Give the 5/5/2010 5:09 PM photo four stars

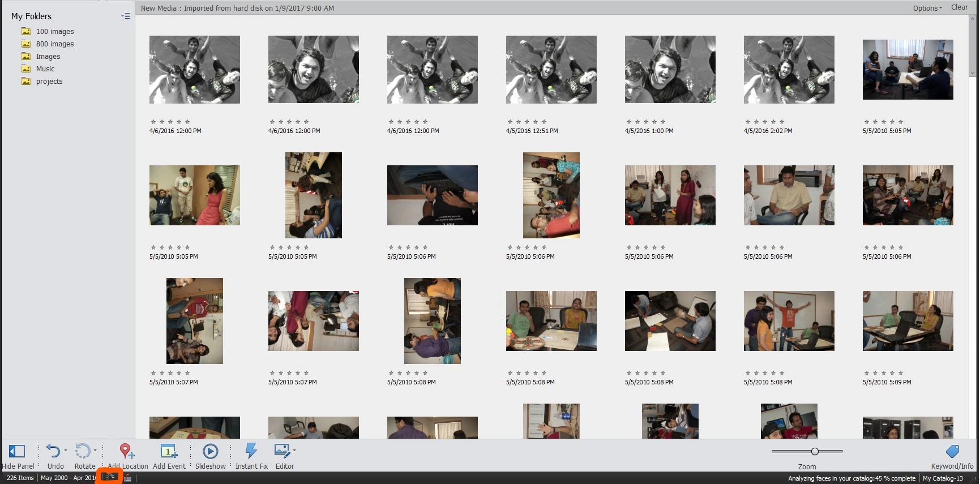point(892,373)
